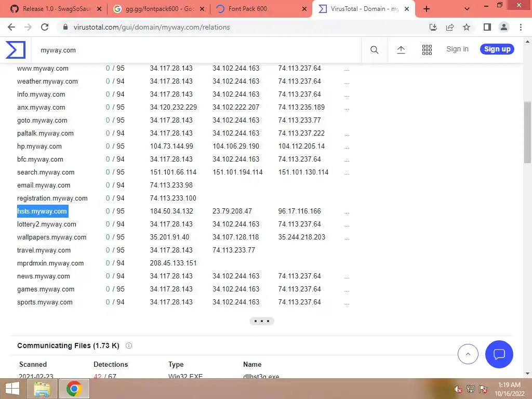Image resolution: width=532 pixels, height=399 pixels.
Task: Click IP 35.201.91.40
Action: [169, 237]
